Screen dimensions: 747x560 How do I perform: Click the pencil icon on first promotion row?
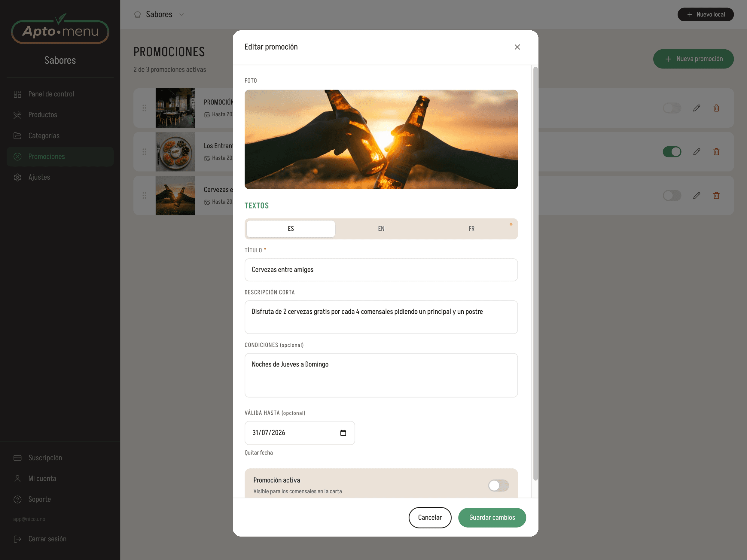(x=696, y=108)
